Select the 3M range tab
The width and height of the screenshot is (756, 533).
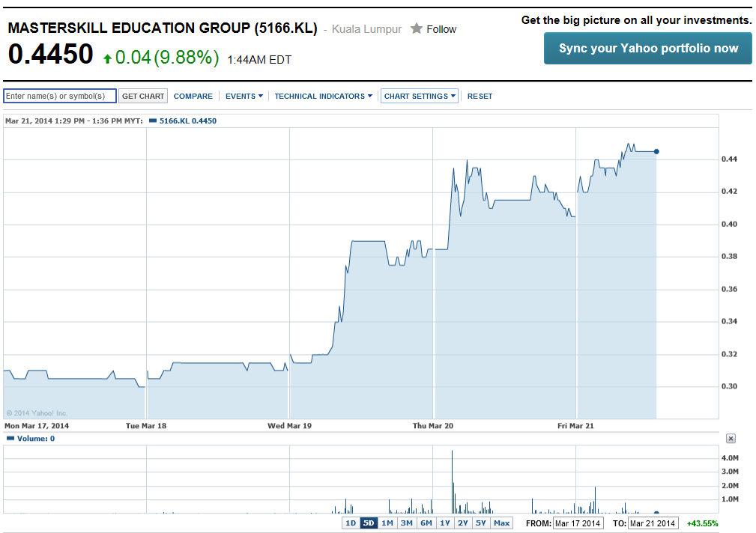(406, 523)
